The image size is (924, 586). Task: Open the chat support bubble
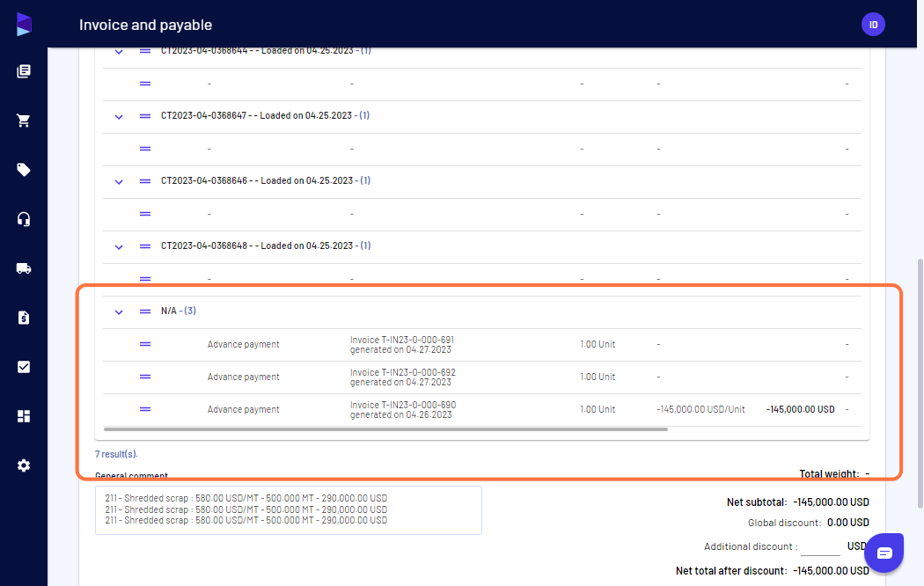[884, 553]
